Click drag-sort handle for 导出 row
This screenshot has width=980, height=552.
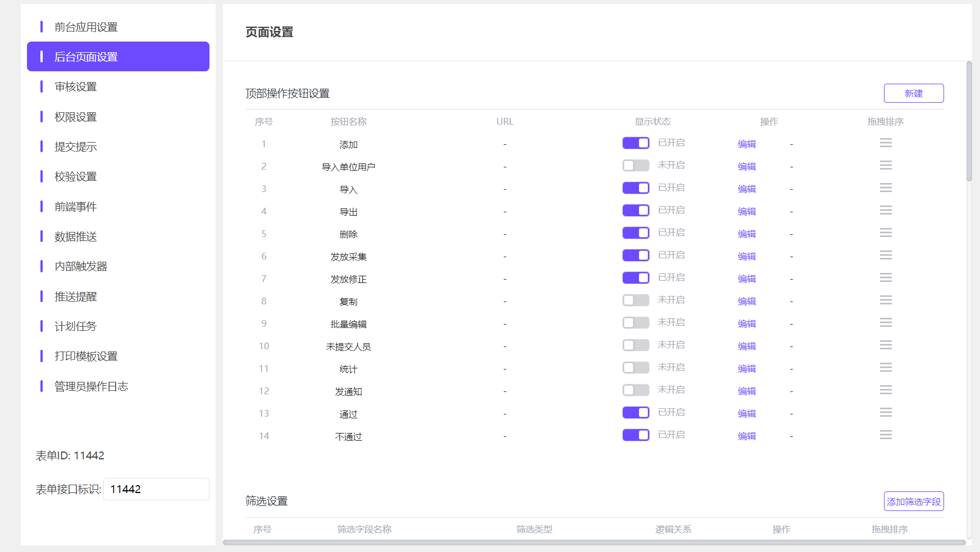886,211
